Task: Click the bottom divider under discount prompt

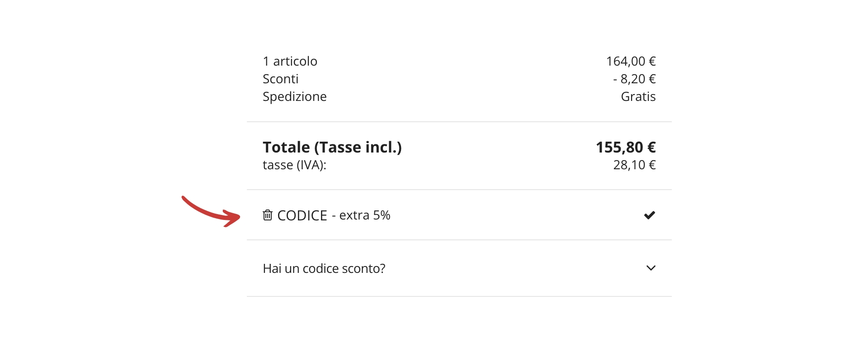Action: (x=459, y=296)
